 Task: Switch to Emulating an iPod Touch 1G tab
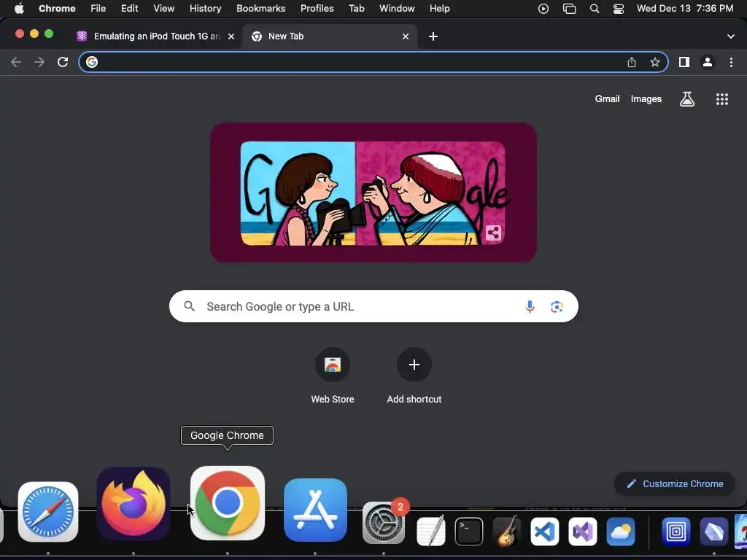[x=155, y=36]
